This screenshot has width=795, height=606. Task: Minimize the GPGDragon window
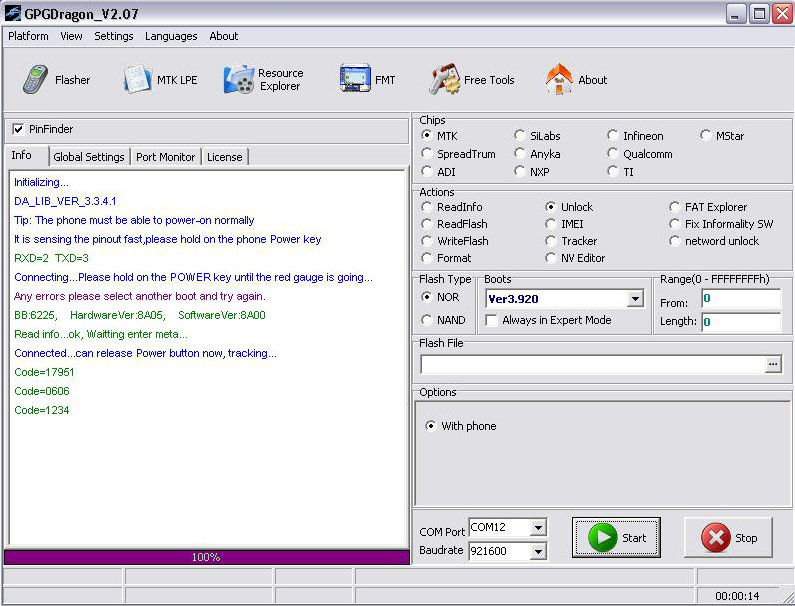[x=737, y=14]
